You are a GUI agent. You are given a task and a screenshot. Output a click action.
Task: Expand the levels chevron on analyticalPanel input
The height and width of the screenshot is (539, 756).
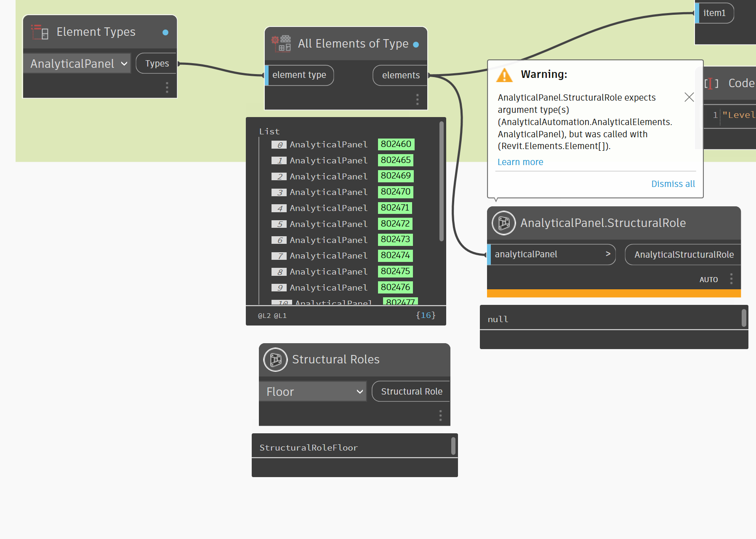point(608,254)
